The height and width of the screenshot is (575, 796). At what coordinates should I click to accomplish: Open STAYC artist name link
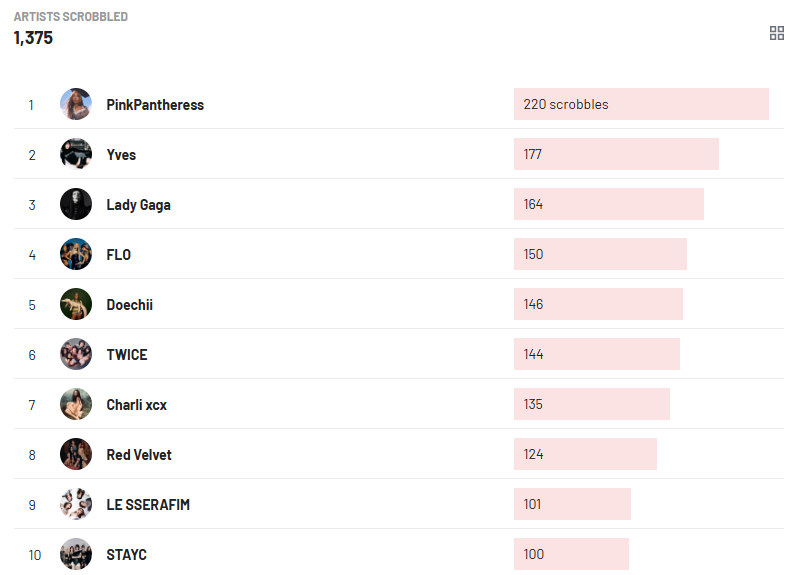(126, 555)
